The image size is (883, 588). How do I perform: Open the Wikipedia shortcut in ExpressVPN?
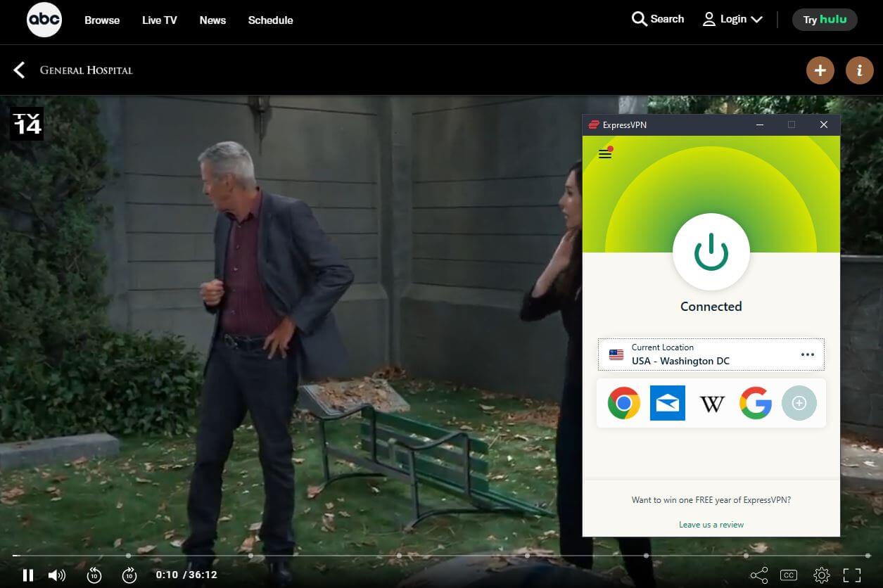[x=712, y=404]
